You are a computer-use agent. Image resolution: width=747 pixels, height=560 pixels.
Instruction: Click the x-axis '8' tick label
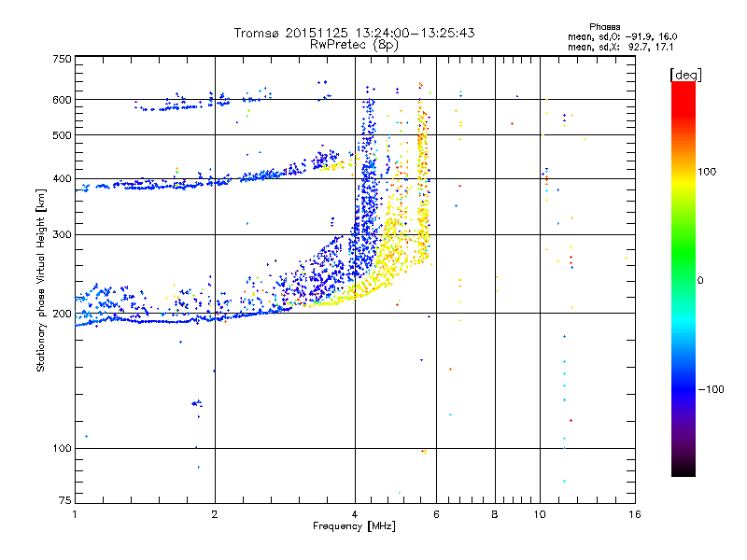(495, 514)
